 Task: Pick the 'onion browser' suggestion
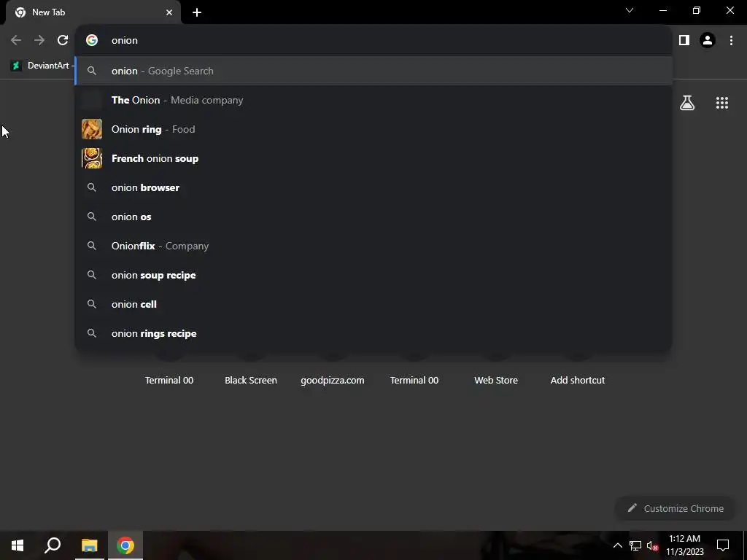tap(373, 187)
